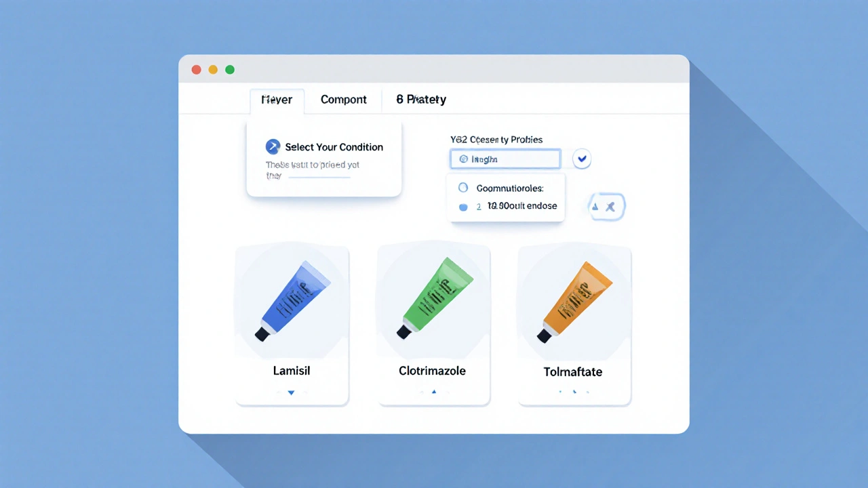Click the orange Tolnaftate tube image

coord(574,300)
